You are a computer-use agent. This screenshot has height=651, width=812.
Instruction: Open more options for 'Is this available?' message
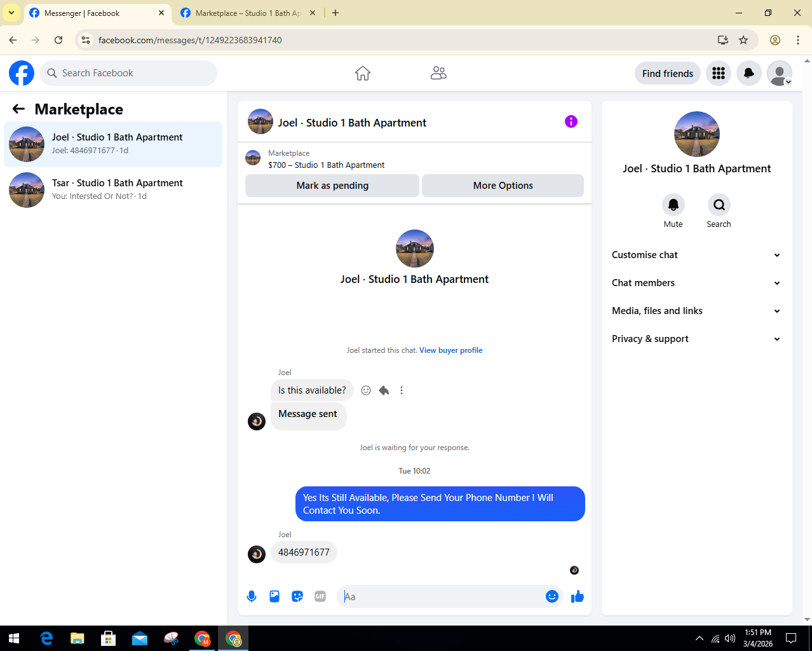(402, 390)
